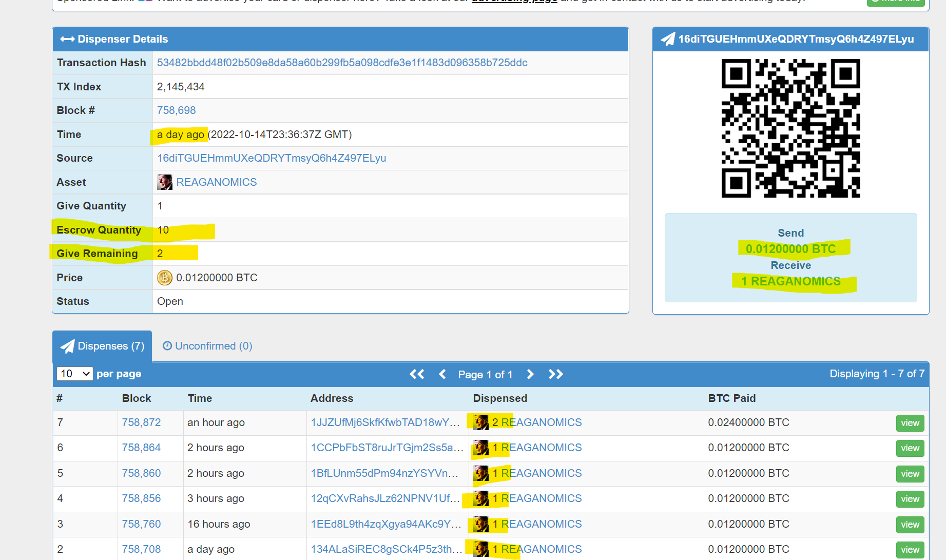Click the REAGANOMICS asset thumbnail in Asset row

[x=165, y=182]
